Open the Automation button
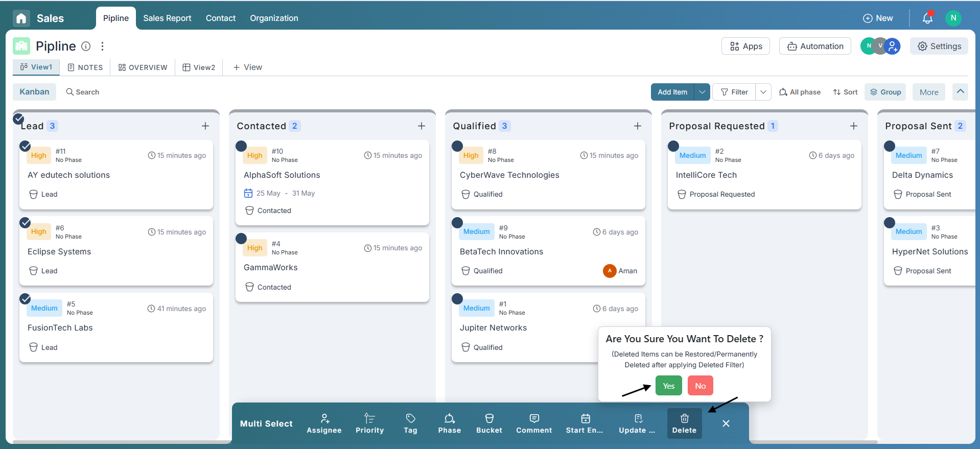 click(x=815, y=46)
